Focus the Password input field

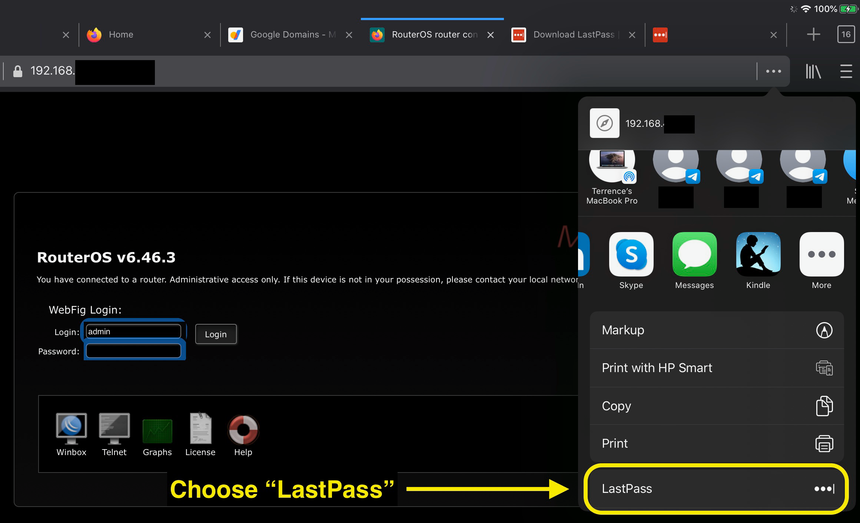(133, 351)
